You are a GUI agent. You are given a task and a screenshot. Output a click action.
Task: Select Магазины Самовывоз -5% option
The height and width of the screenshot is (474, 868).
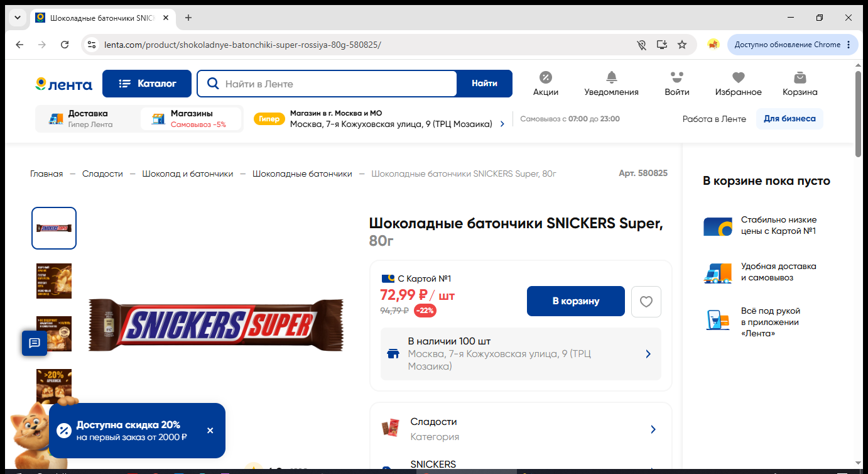191,119
